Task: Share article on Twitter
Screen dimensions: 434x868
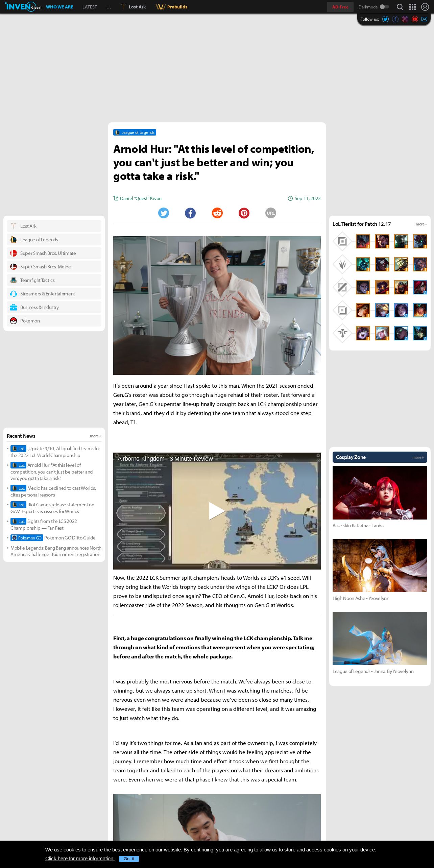Action: tap(164, 213)
